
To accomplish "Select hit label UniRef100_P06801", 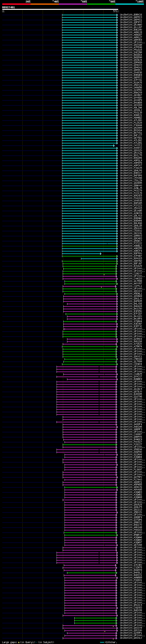I will point(131,580).
